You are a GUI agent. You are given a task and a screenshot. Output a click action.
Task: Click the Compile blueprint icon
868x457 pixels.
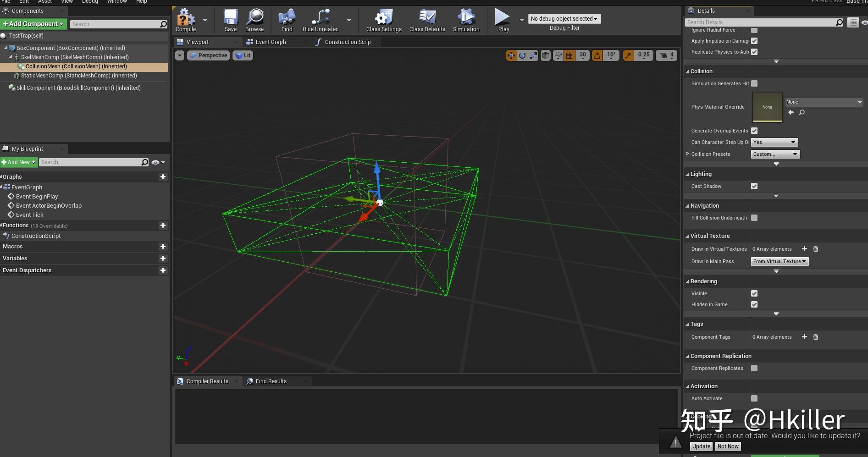point(185,20)
